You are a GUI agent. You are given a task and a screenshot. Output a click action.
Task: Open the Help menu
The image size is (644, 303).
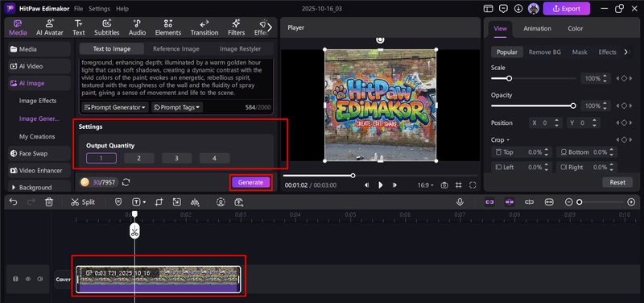click(x=122, y=9)
